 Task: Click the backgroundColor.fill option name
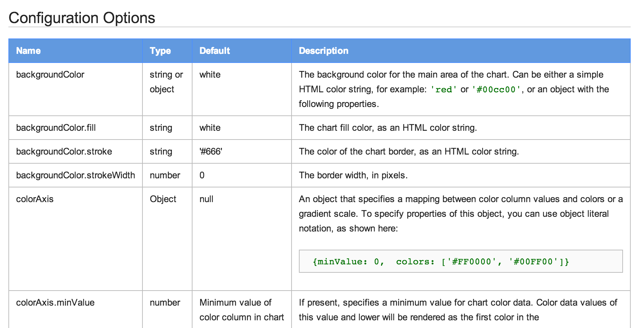point(56,128)
